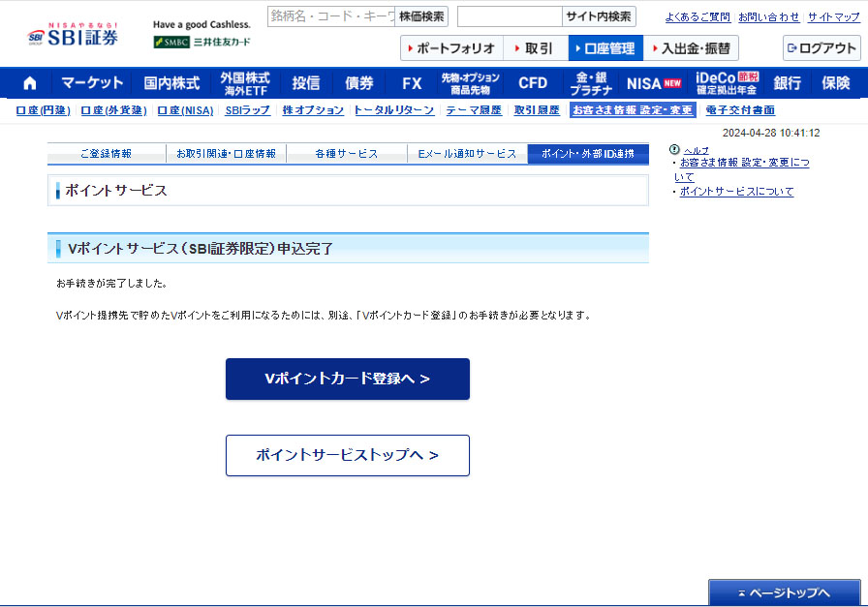Screen dimensions: 868x607
Task: Jump back with ページトップへ button
Action: pos(785,592)
